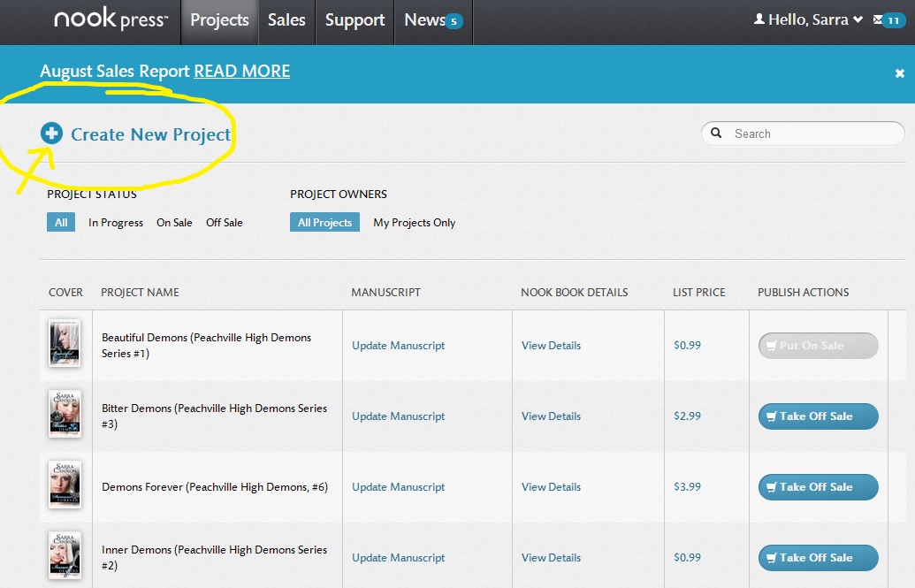The height and width of the screenshot is (588, 915).
Task: Open the Demons Forever cover thumbnail
Action: [65, 485]
